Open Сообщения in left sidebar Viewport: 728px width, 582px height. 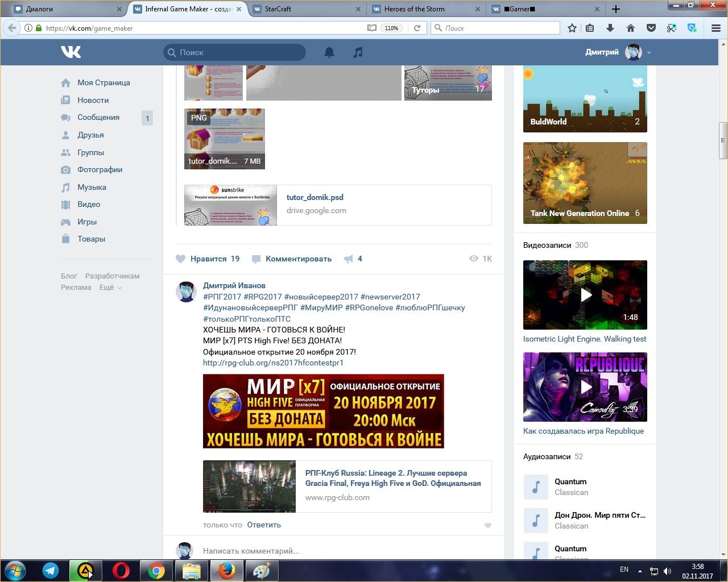(98, 118)
